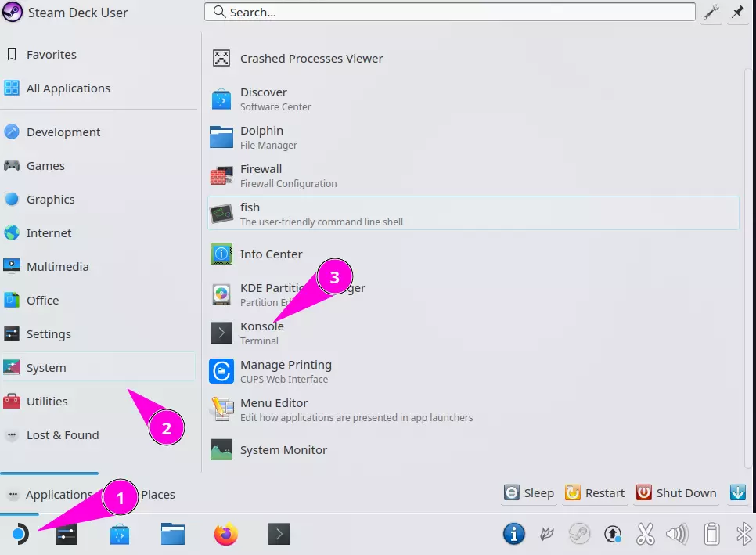Image resolution: width=756 pixels, height=555 pixels.
Task: Open Menu Editor
Action: pos(473,410)
